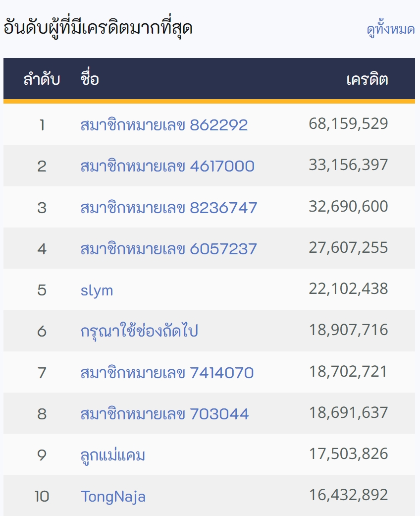Click the อันดับผู้ที่มีเครดิตมากที่สุด heading
This screenshot has height=516, width=420.
click(98, 28)
